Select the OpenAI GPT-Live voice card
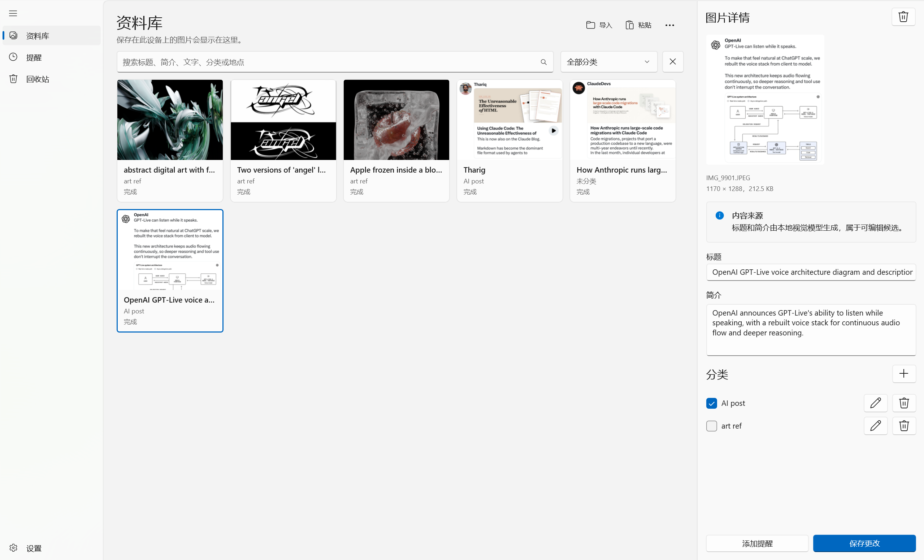Viewport: 924px width, 560px height. point(170,271)
